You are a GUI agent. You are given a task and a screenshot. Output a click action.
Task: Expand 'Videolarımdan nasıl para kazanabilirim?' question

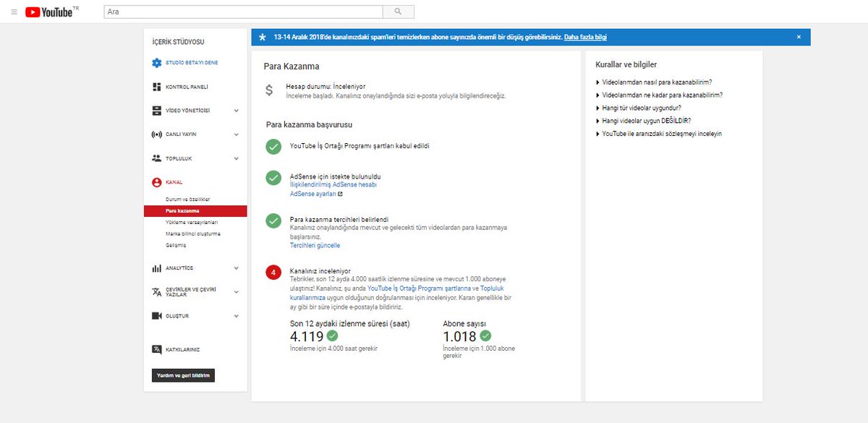654,82
